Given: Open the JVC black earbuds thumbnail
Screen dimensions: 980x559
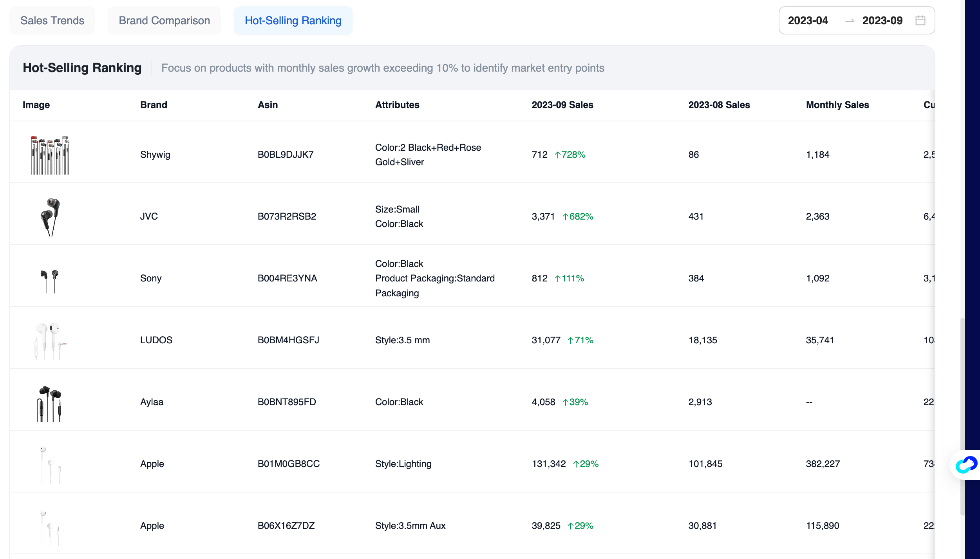Looking at the screenshot, I should [50, 217].
